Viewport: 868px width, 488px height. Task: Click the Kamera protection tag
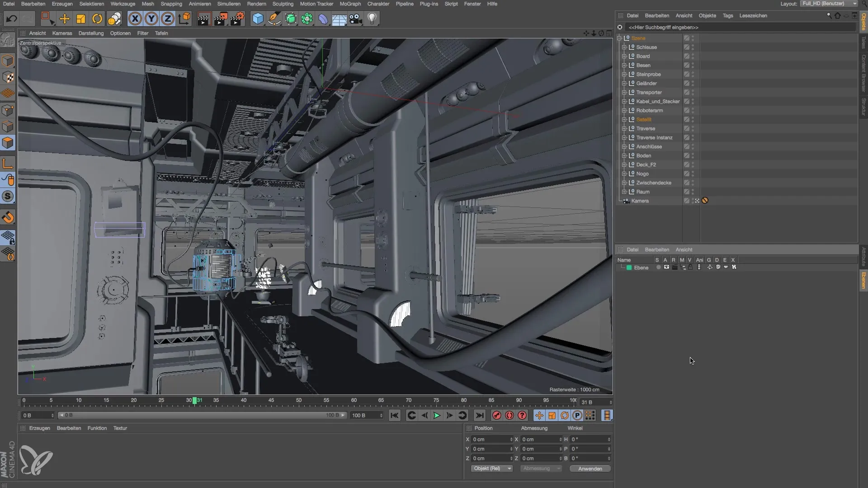pos(705,201)
